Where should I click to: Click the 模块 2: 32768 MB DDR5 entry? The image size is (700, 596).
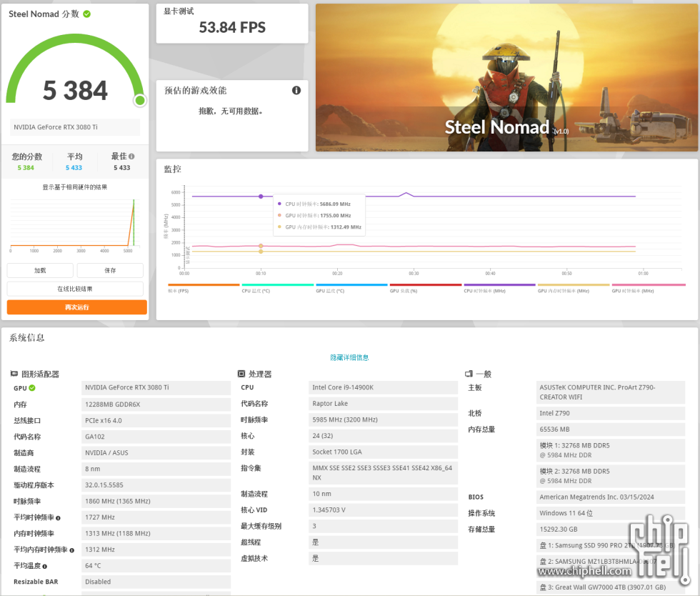(x=610, y=476)
